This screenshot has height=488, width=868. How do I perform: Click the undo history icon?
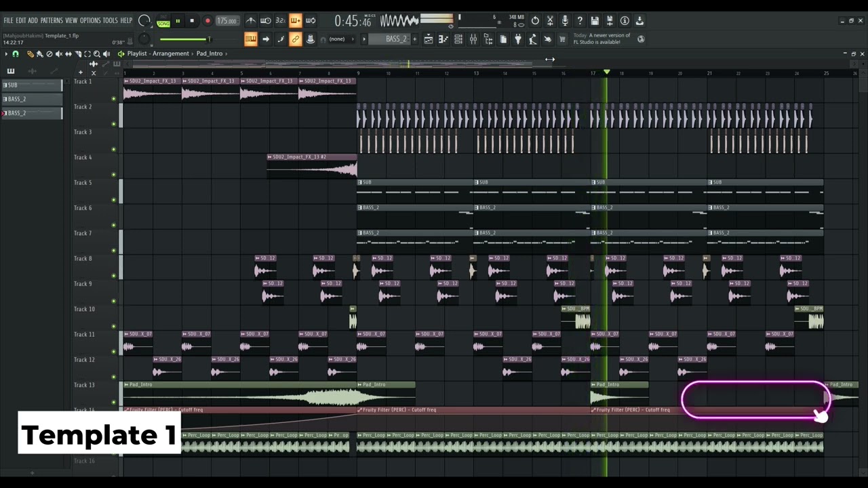(x=535, y=20)
